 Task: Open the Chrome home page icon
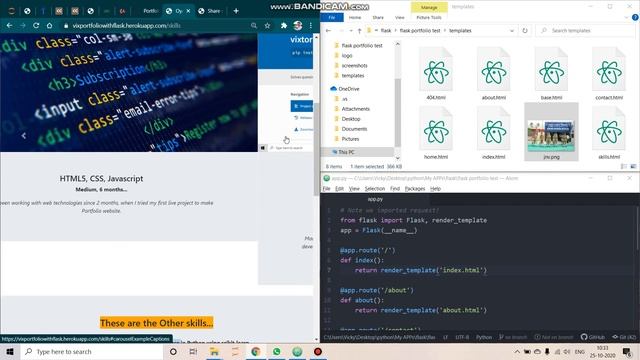point(49,25)
